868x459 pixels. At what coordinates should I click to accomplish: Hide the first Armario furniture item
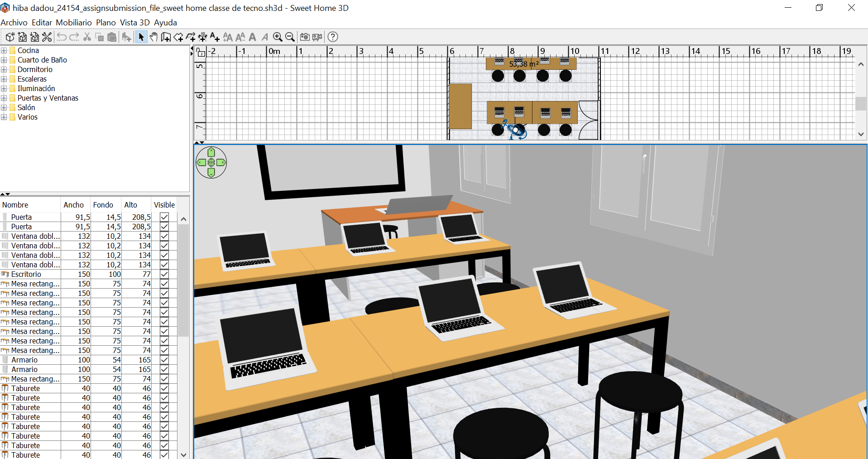pyautogui.click(x=164, y=360)
